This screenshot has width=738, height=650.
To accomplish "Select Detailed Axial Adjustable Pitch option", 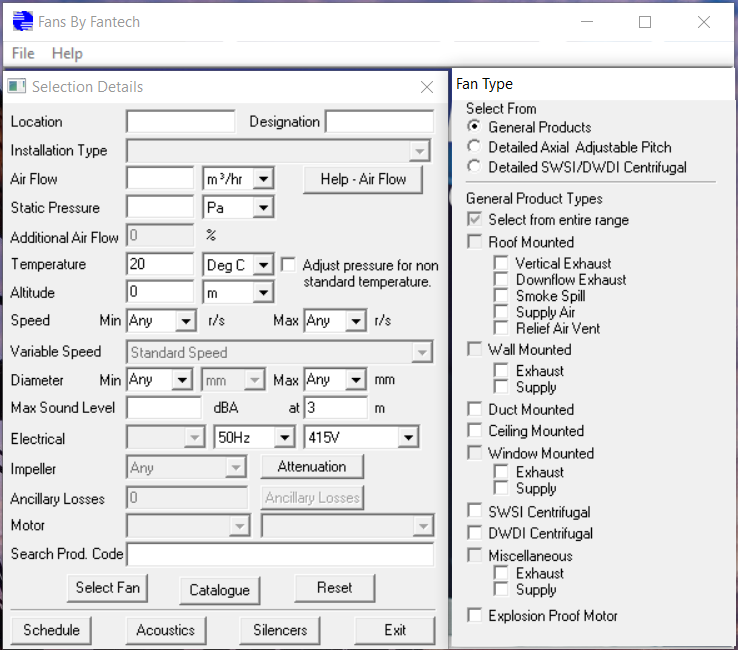I will tap(474, 147).
